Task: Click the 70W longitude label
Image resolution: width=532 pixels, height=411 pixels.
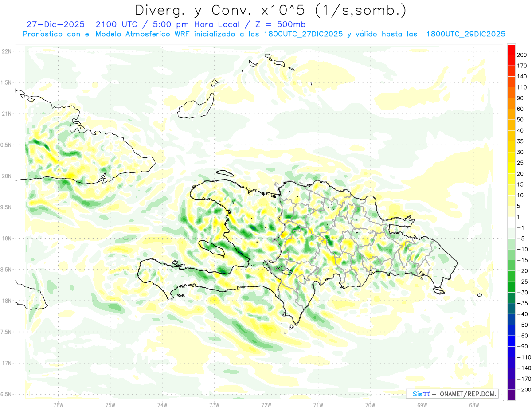Action: [370, 405]
